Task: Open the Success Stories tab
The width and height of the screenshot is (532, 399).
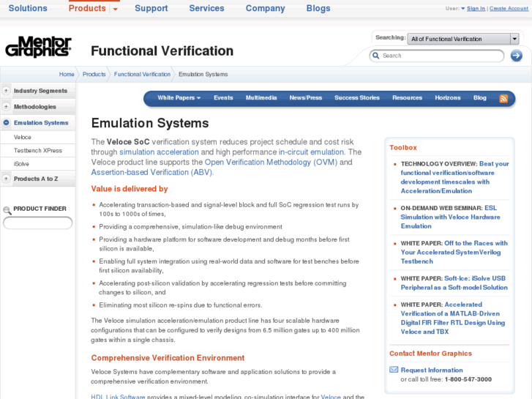Action: click(x=357, y=98)
